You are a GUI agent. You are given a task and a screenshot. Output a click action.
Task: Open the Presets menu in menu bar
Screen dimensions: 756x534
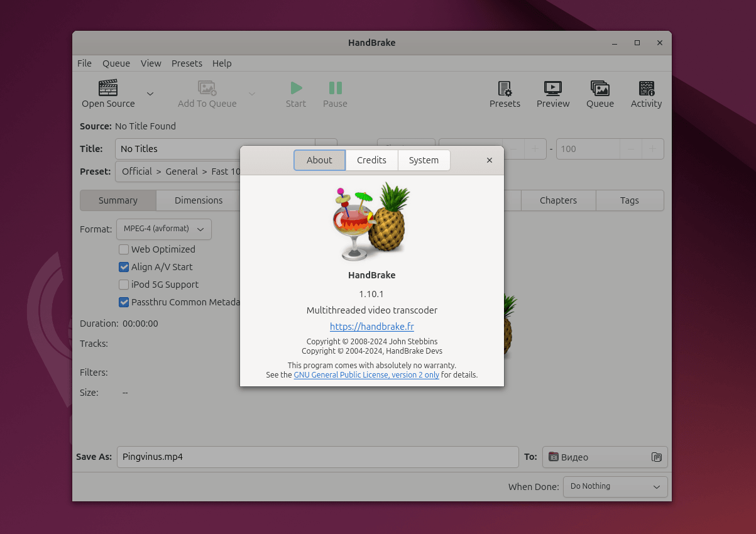click(187, 63)
